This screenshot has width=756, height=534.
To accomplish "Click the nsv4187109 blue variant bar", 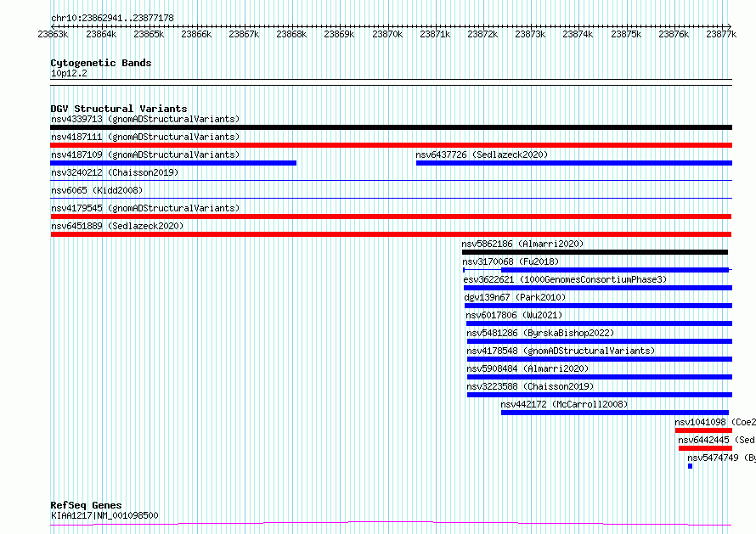I will click(x=173, y=163).
